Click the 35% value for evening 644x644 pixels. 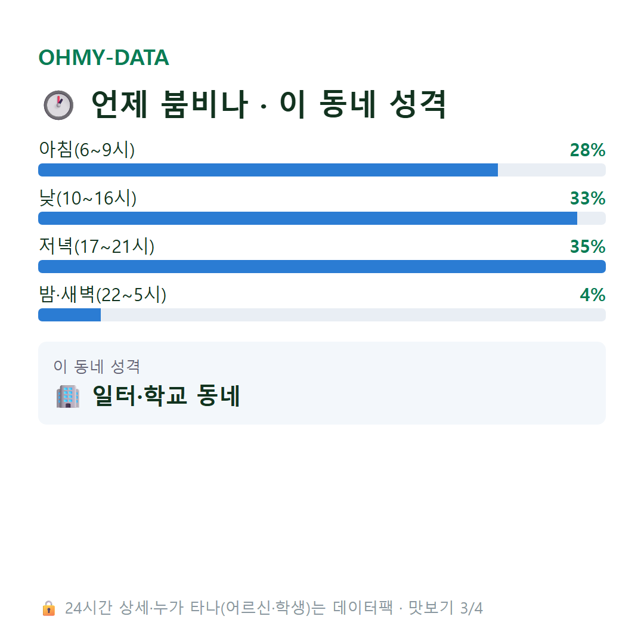click(x=588, y=247)
